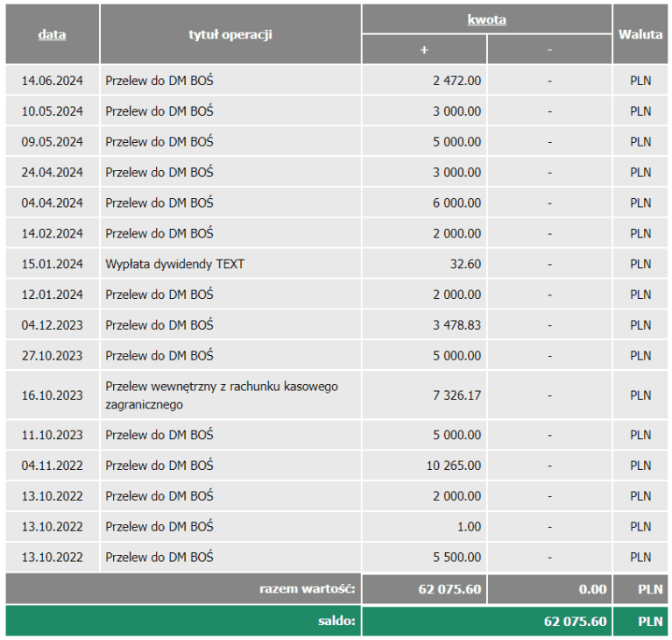672x640 pixels.
Task: Click the razem wartość total 62 075.60
Action: coord(449,589)
